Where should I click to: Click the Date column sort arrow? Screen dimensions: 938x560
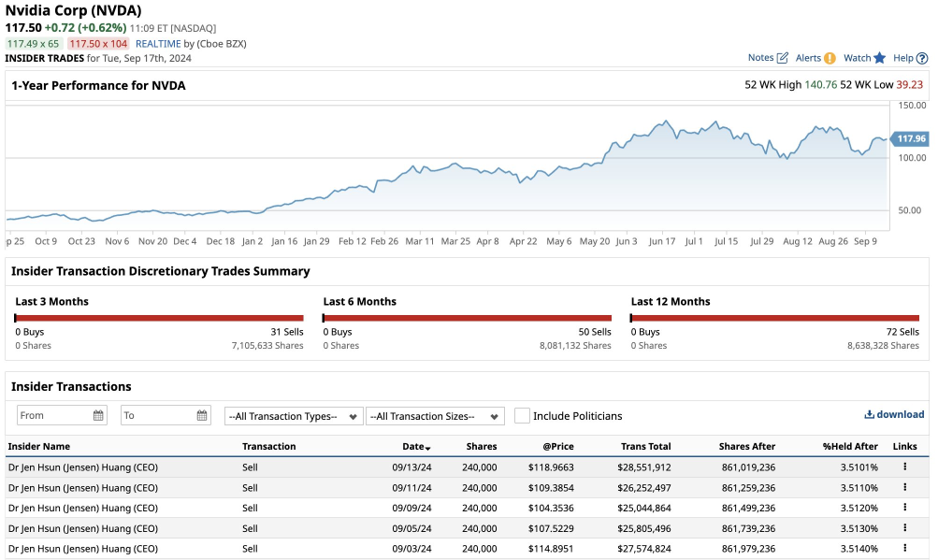click(428, 448)
